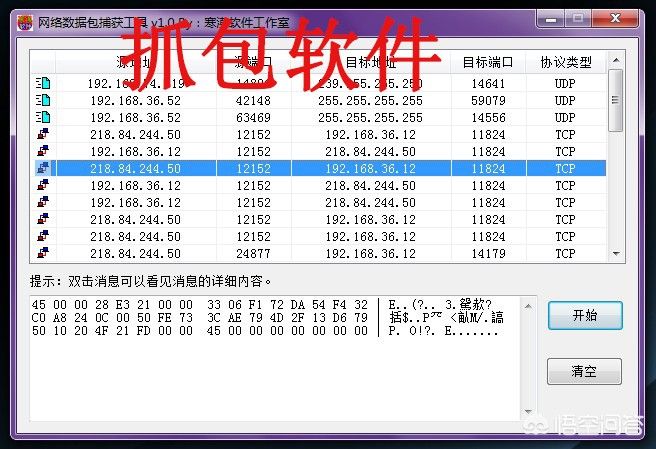Click the 清空 clear button
This screenshot has width=656, height=449.
[x=584, y=371]
